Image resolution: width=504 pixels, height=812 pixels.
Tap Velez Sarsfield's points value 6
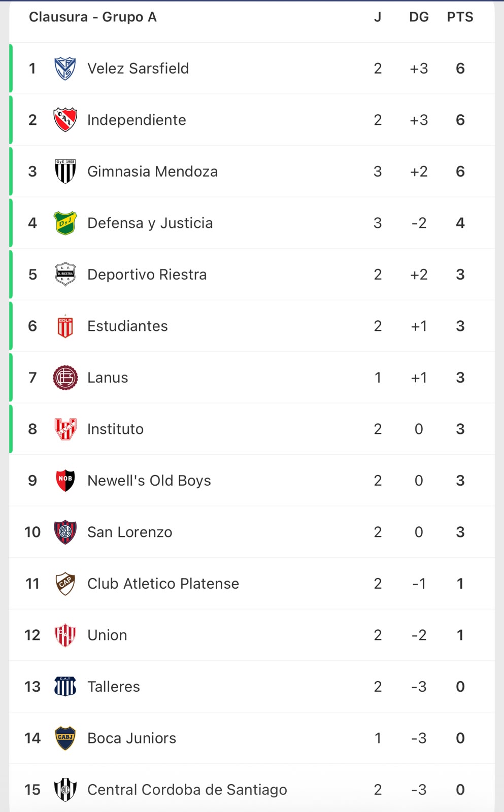tap(460, 69)
